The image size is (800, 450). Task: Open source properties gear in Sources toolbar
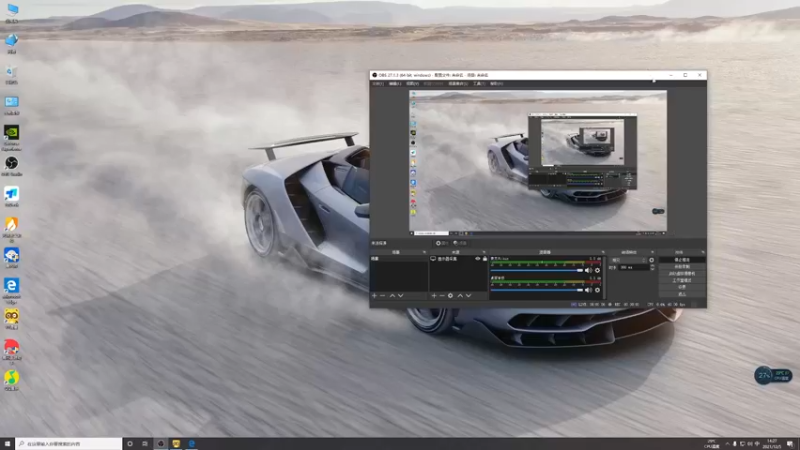pyautogui.click(x=451, y=296)
